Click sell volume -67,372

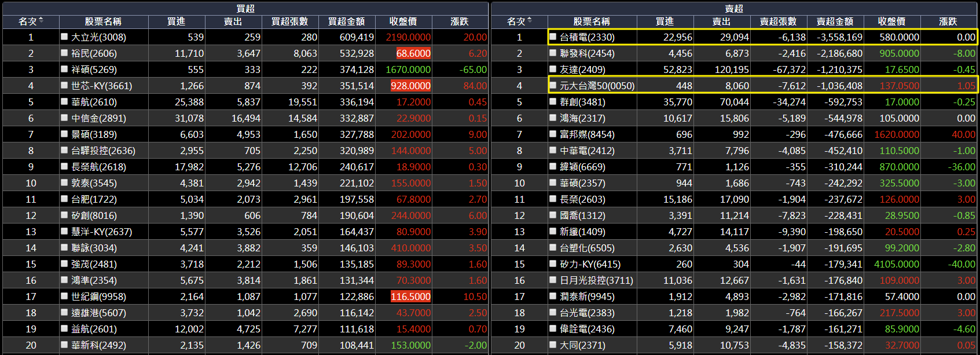pyautogui.click(x=789, y=69)
